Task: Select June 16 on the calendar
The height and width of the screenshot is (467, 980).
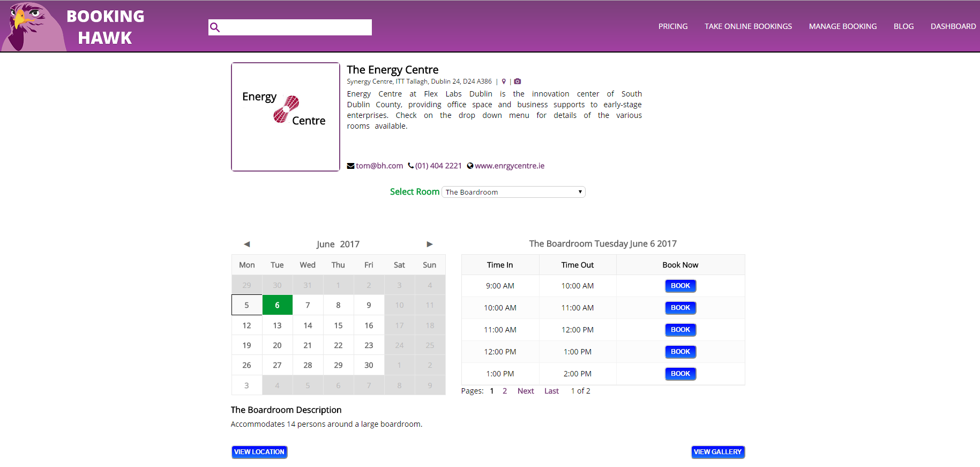Action: click(x=369, y=325)
